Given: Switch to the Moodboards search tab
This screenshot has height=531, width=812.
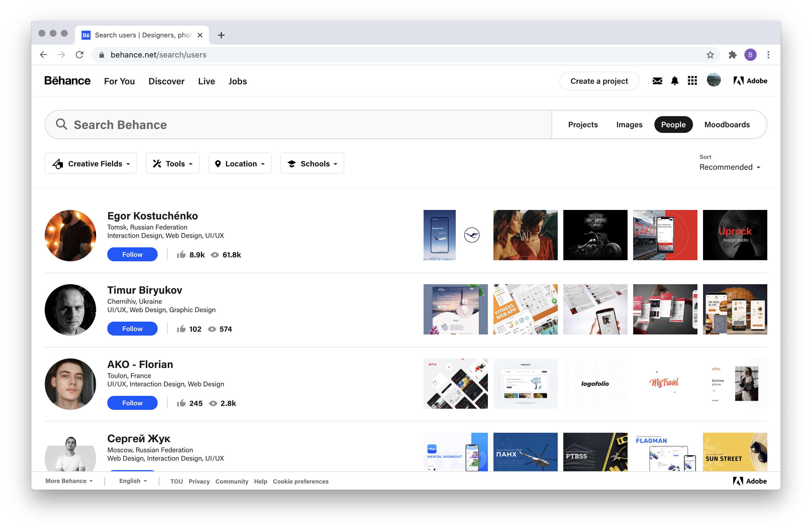Looking at the screenshot, I should click(727, 125).
